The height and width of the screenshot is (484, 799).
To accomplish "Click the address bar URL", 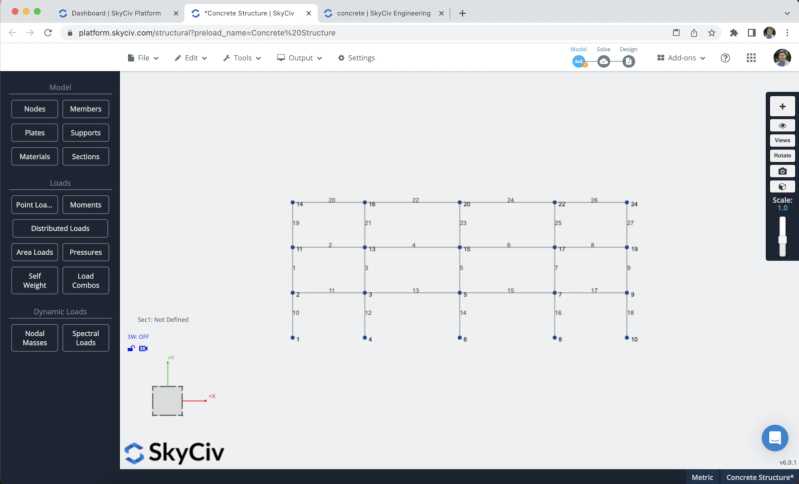I will coord(207,33).
